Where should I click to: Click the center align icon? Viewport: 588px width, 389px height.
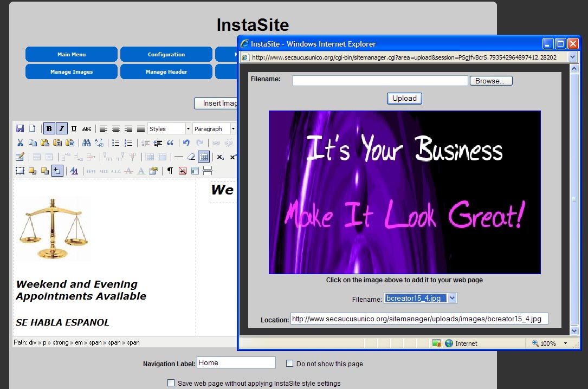115,129
